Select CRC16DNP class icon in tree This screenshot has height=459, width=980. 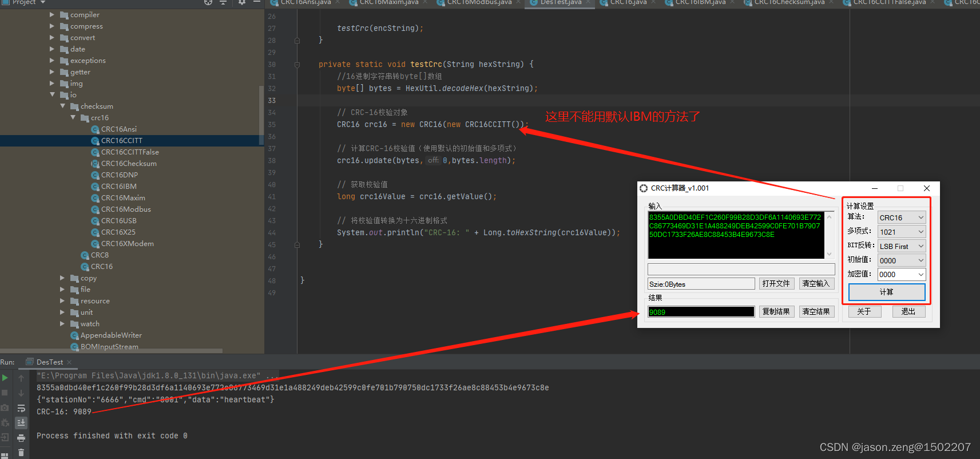click(95, 175)
